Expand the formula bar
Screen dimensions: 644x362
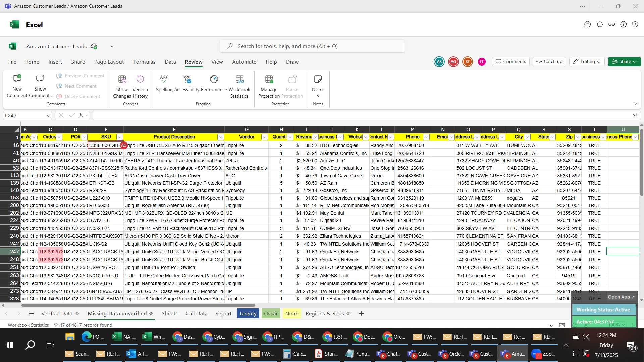pyautogui.click(x=635, y=115)
